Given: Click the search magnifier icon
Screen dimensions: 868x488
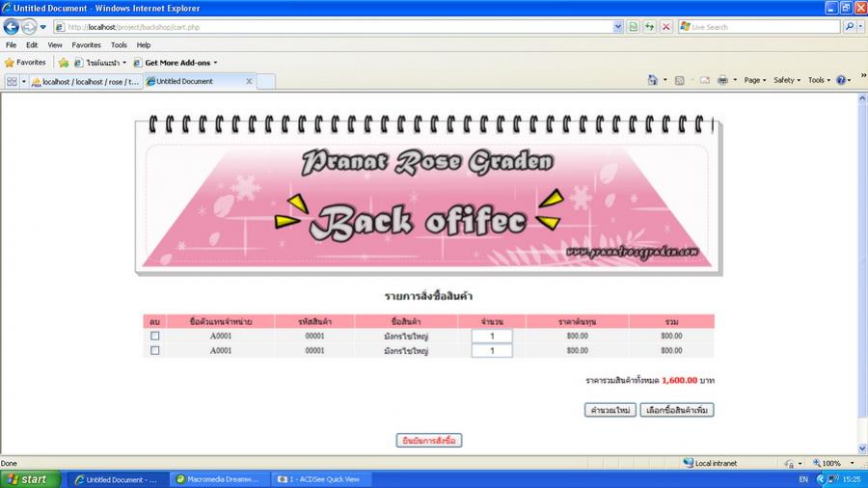Looking at the screenshot, I should point(850,27).
